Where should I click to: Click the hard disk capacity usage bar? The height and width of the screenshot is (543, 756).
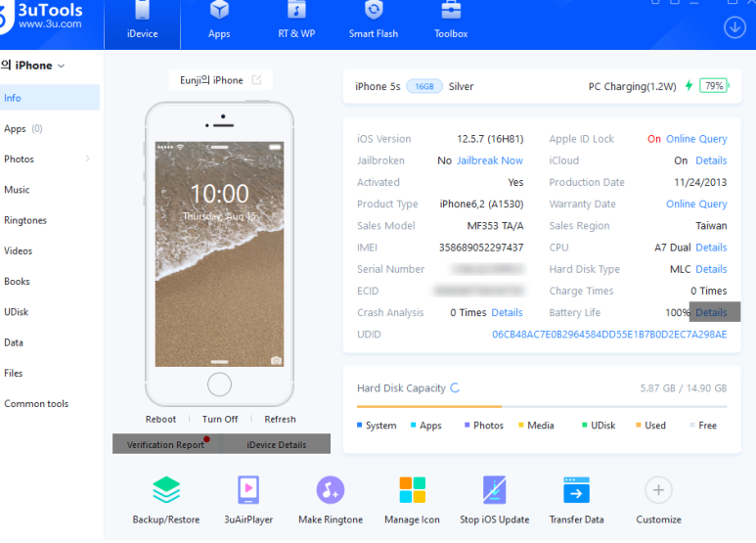coord(542,407)
